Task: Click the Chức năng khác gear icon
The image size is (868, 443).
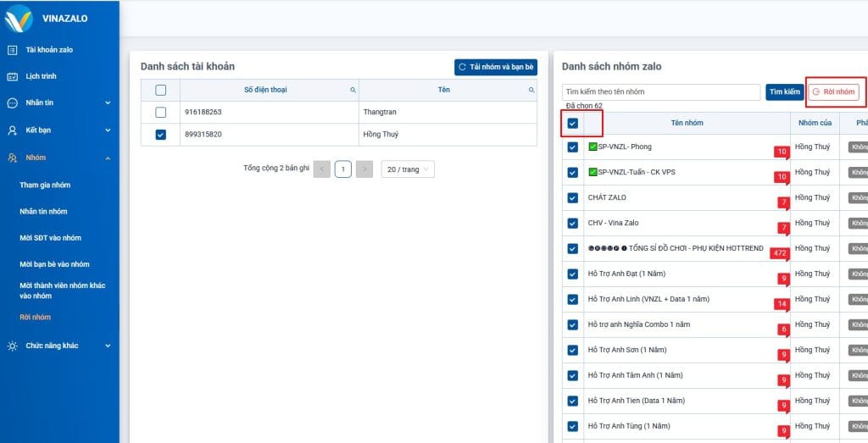Action: click(x=12, y=346)
